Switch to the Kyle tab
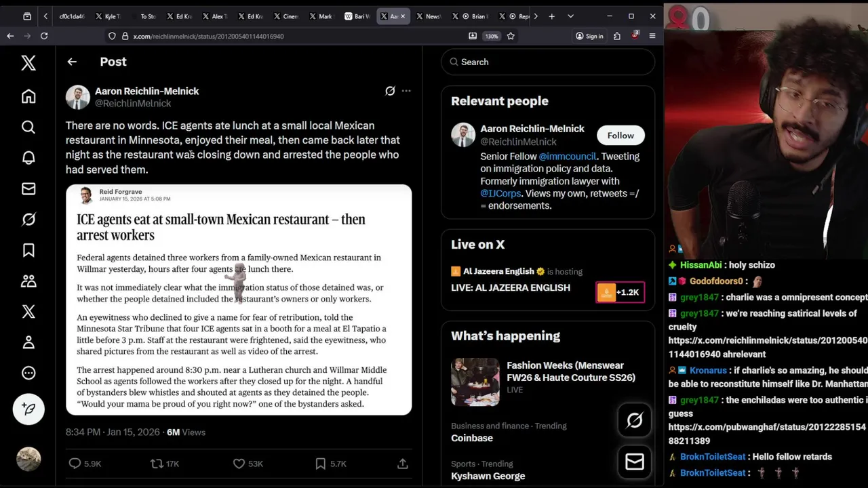This screenshot has width=868, height=488. click(x=108, y=16)
